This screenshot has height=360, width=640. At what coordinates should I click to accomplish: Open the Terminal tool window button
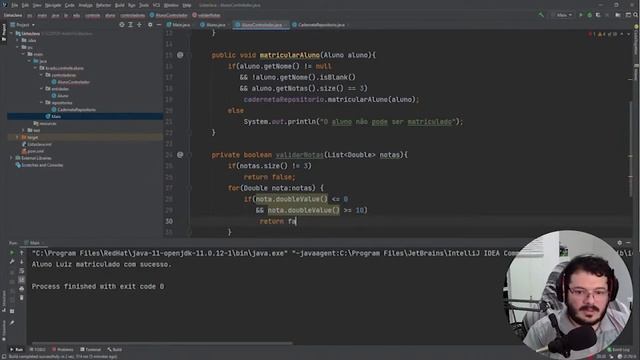(90, 350)
